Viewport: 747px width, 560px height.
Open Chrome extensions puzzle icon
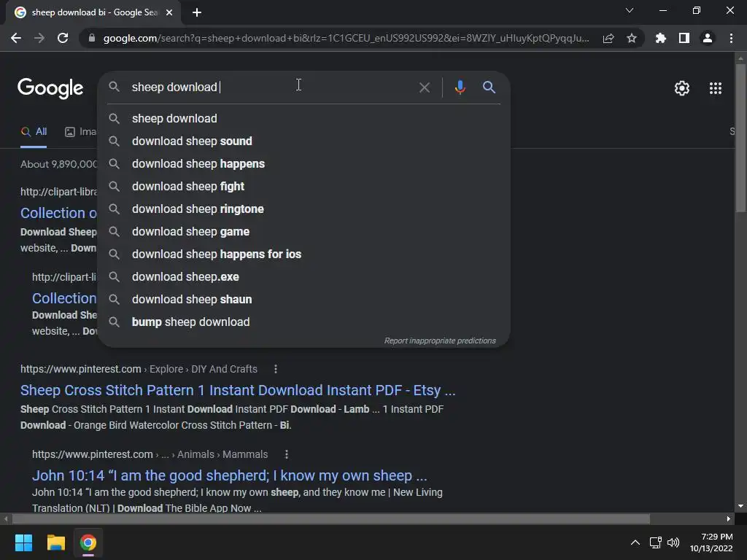coord(660,38)
